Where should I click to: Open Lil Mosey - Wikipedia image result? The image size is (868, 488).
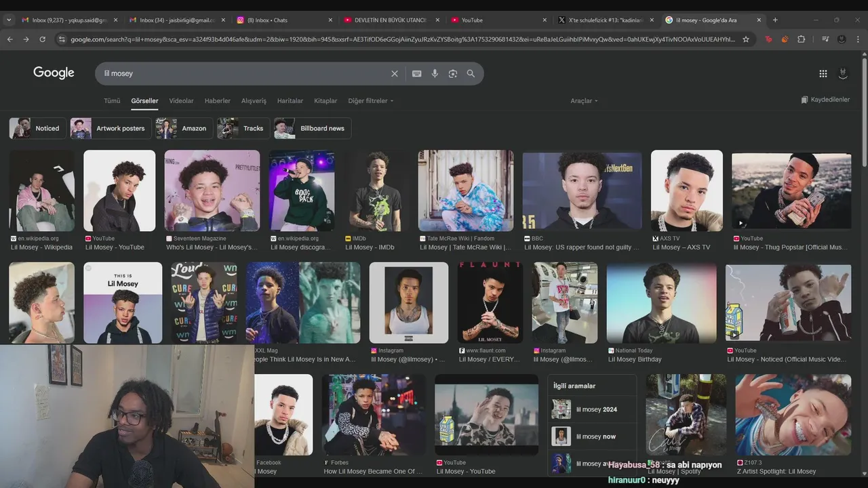pyautogui.click(x=42, y=191)
